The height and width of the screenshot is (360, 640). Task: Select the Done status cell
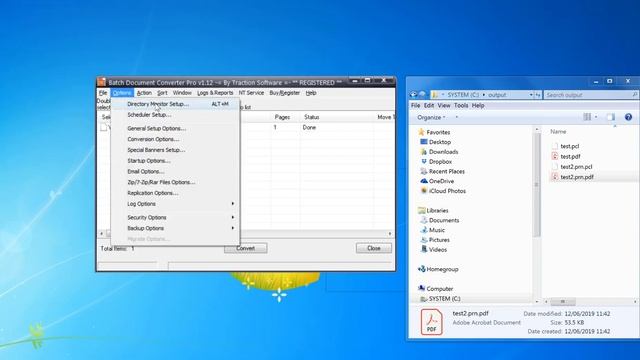pyautogui.click(x=309, y=128)
